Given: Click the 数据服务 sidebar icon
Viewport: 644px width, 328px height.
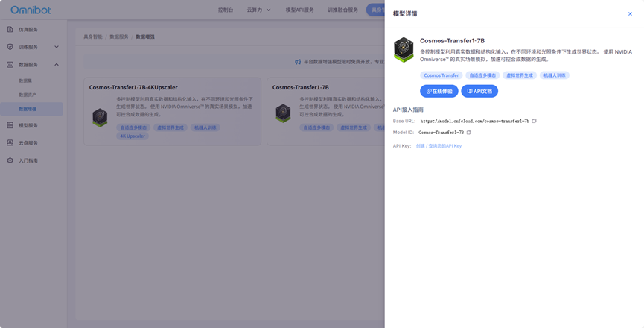Looking at the screenshot, I should [10, 65].
